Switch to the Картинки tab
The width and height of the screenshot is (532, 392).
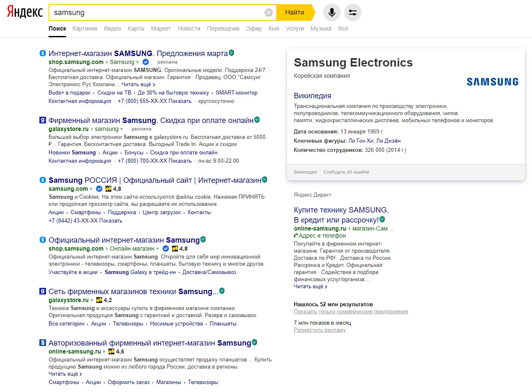click(85, 28)
